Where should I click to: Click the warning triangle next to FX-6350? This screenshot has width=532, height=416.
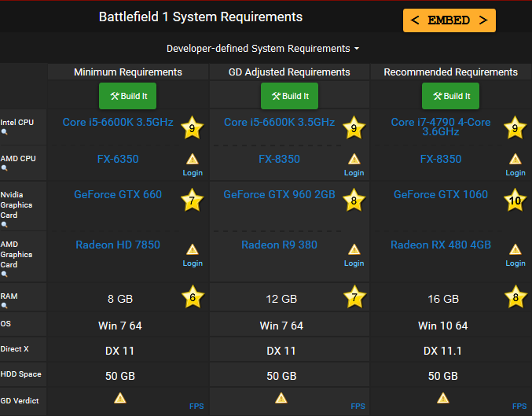click(x=193, y=159)
